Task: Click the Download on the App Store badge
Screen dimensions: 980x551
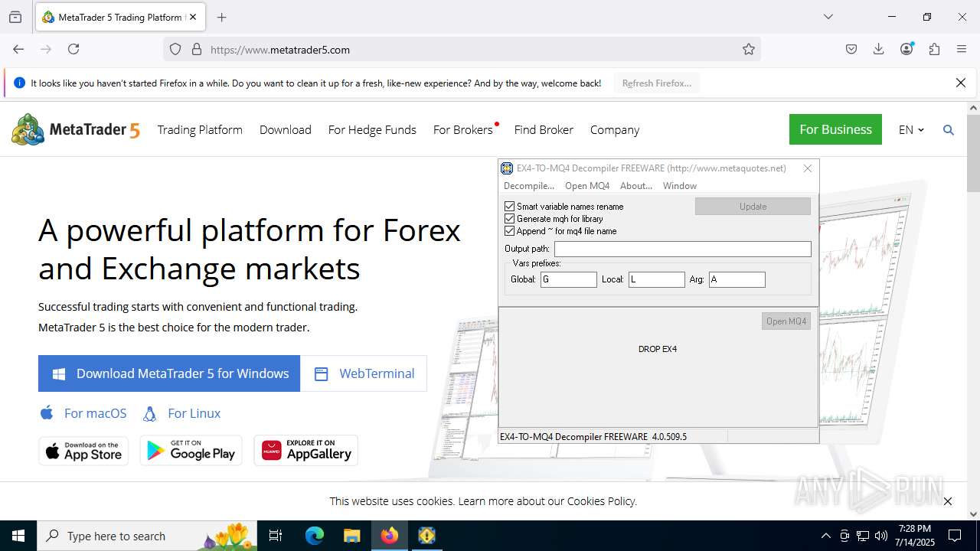Action: click(x=83, y=451)
